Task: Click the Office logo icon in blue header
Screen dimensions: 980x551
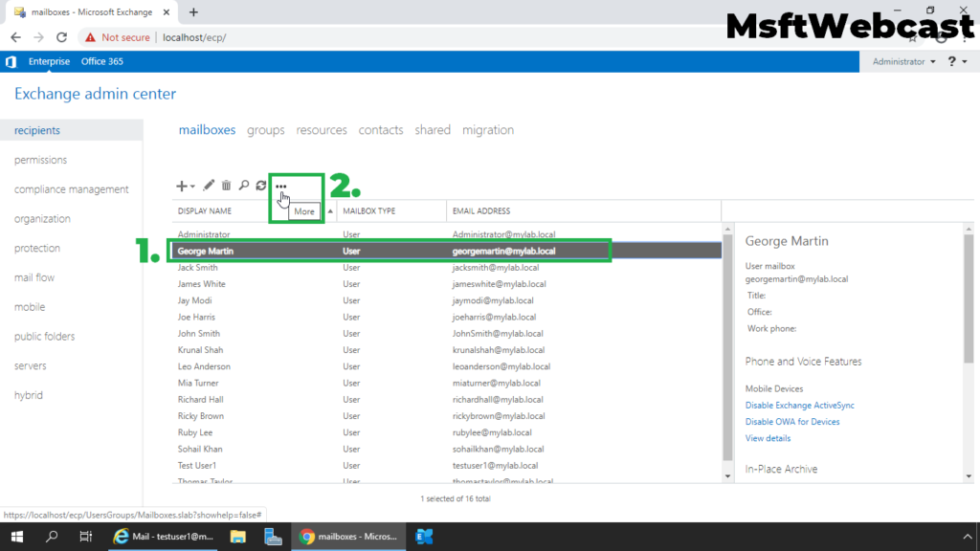Action: [11, 61]
